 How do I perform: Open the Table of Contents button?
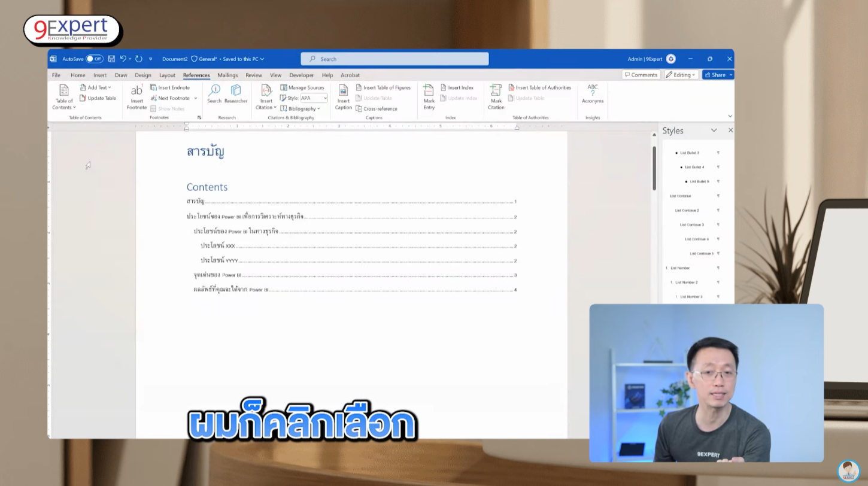[64, 96]
